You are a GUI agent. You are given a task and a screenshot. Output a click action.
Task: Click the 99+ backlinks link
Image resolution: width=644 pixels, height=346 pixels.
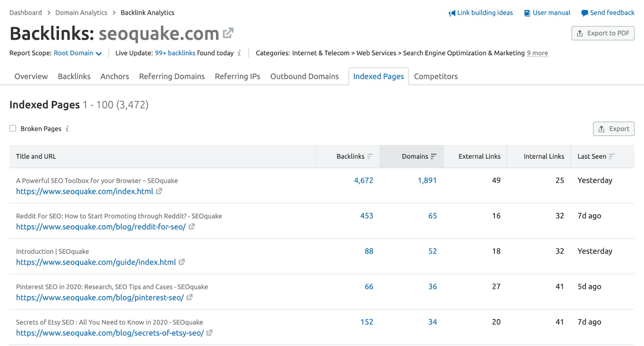click(175, 53)
